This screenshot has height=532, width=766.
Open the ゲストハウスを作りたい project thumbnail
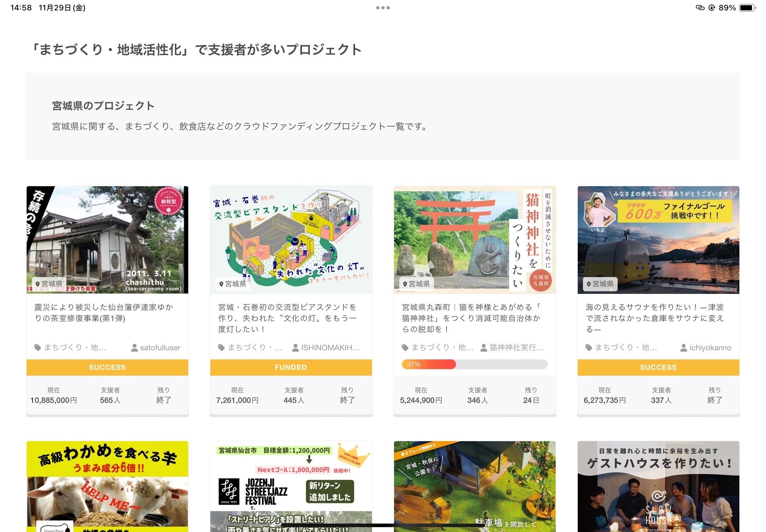pos(658,486)
